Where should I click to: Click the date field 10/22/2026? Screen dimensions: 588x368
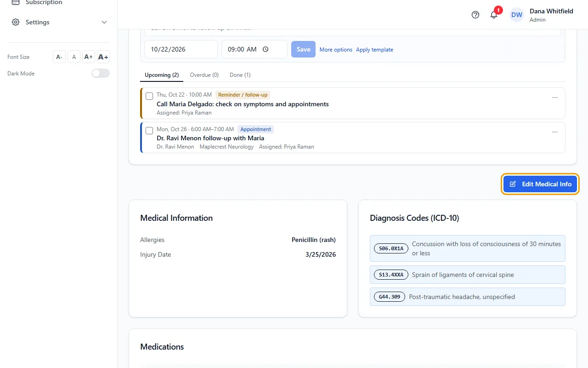pyautogui.click(x=181, y=49)
